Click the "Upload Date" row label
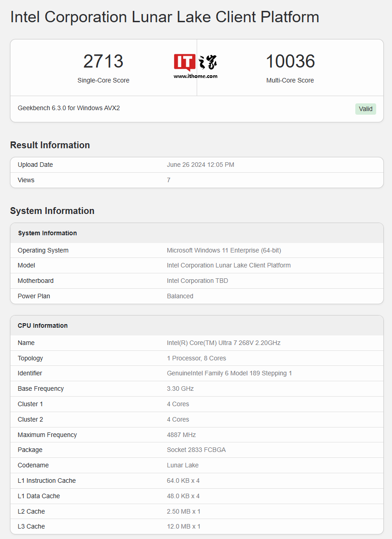Image resolution: width=392 pixels, height=539 pixels. coord(35,165)
